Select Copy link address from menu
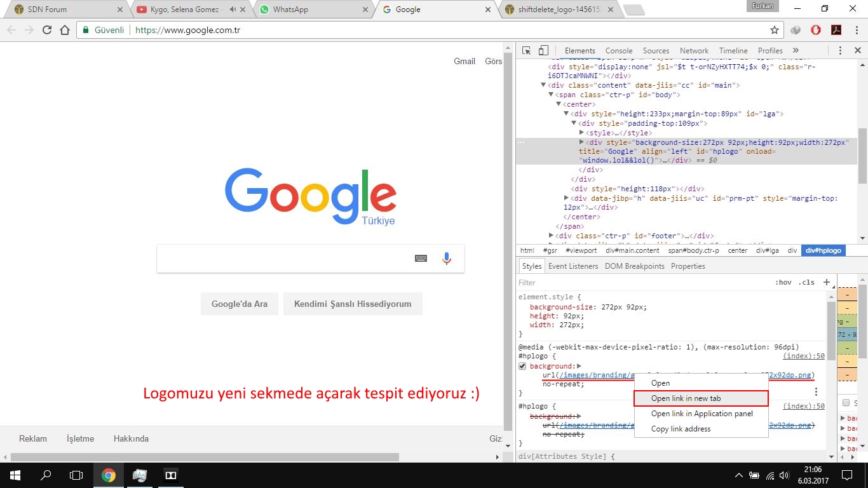The width and height of the screenshot is (868, 488). coord(701,429)
